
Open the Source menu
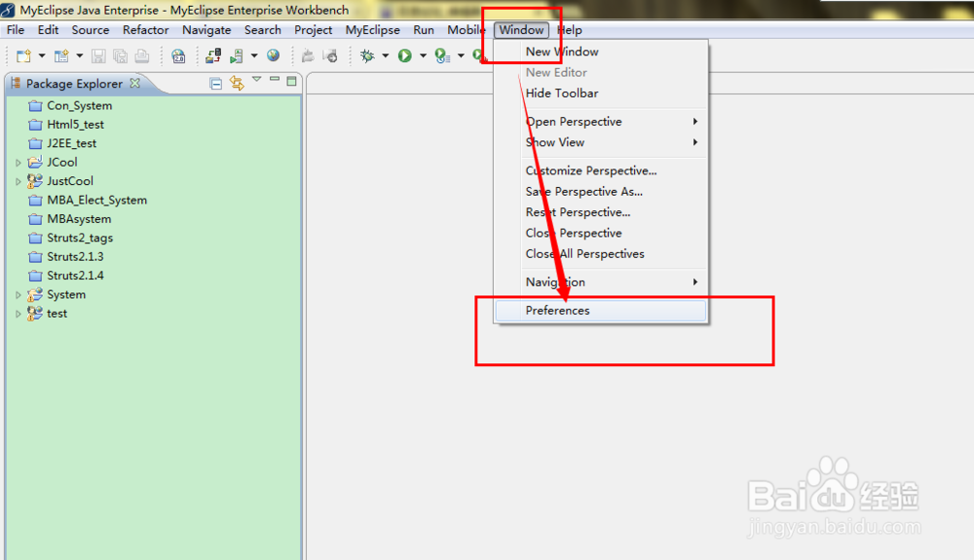coord(90,30)
